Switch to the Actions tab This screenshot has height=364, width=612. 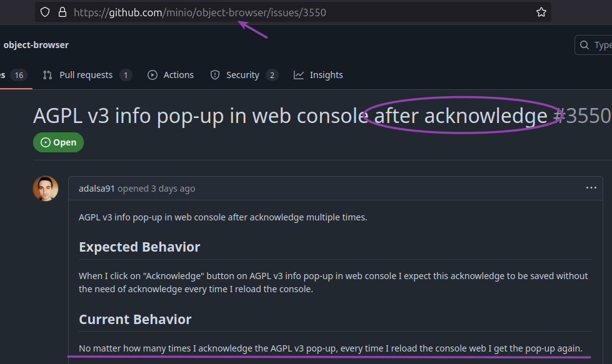click(171, 75)
